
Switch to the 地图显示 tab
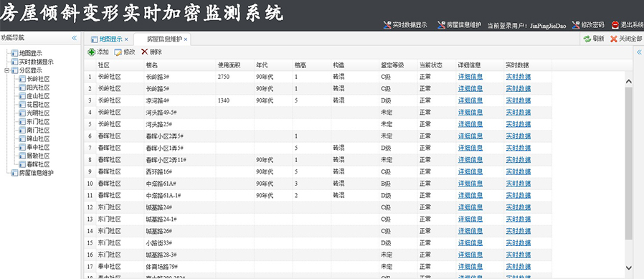[110, 39]
